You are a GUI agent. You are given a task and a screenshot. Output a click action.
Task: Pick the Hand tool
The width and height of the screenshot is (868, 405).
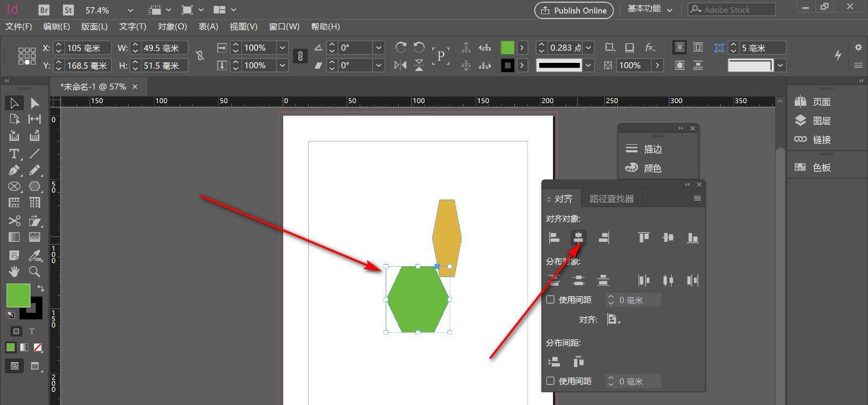tap(14, 271)
